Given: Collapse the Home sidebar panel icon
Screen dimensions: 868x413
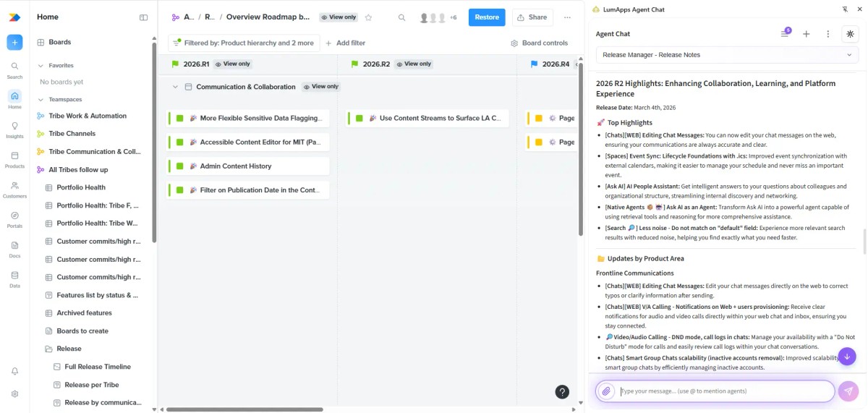Looking at the screenshot, I should tap(143, 17).
